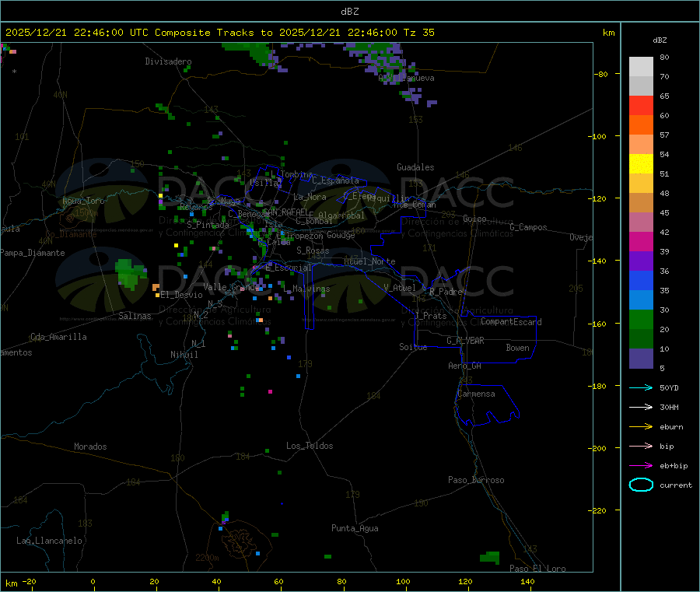The image size is (700, 592).
Task: Click the 'Salinas' map label
Action: coord(135,316)
